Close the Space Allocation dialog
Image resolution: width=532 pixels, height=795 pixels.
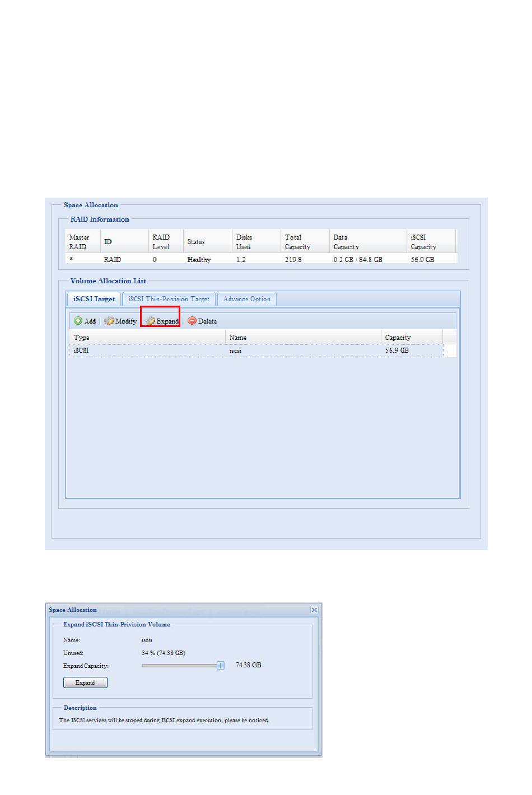pyautogui.click(x=314, y=610)
